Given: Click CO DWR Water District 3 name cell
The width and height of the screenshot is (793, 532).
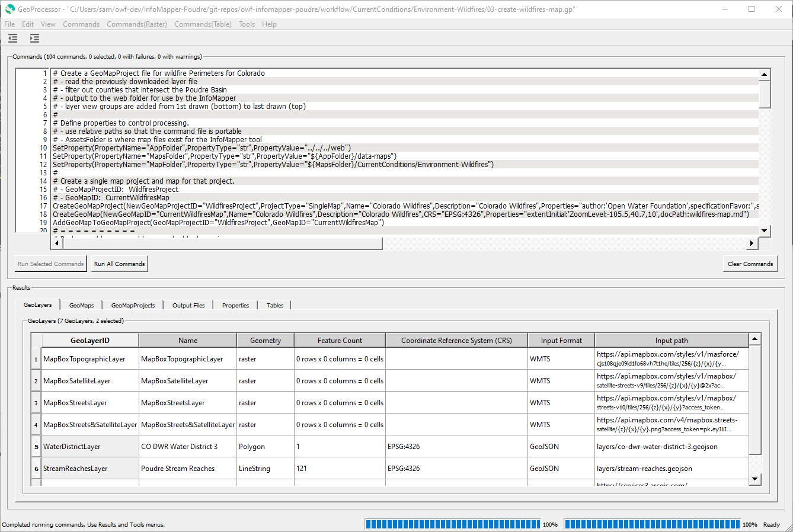Looking at the screenshot, I should 188,446.
